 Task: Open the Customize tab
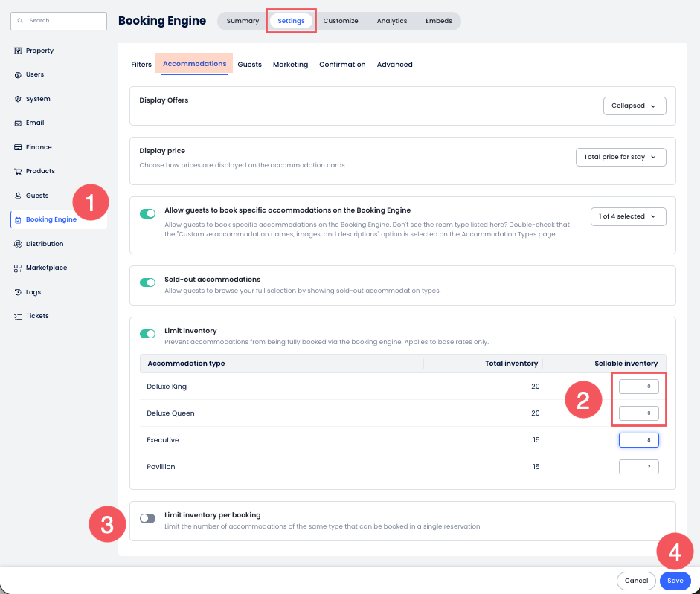(341, 21)
